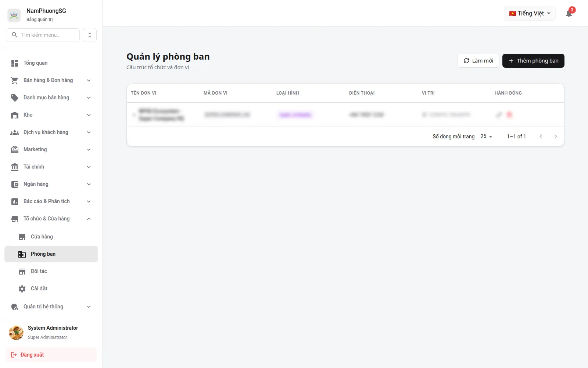Open the Tiếng Việt language dropdown
The image size is (588, 368).
click(x=530, y=13)
